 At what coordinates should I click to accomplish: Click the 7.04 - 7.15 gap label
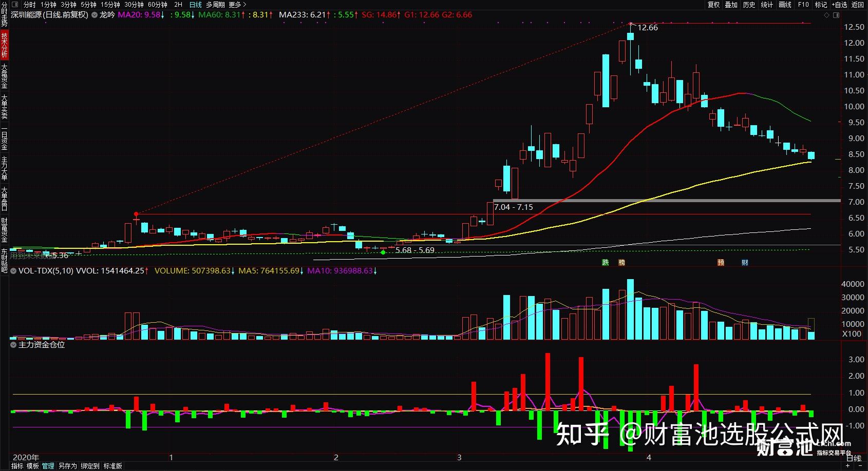point(513,207)
